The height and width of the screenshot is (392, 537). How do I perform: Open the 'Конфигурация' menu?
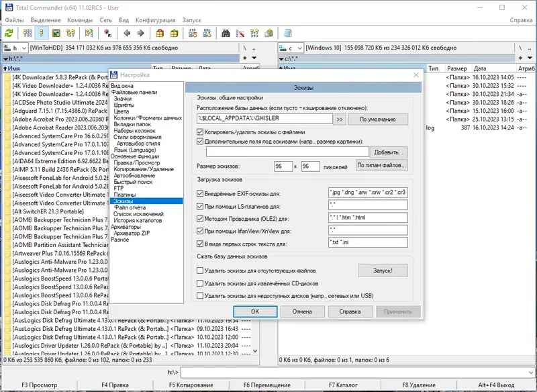[x=155, y=20]
